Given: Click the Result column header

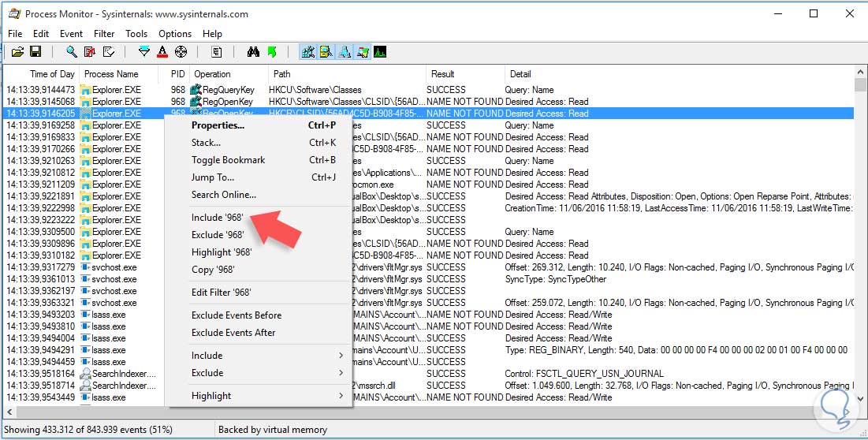Looking at the screenshot, I should 465,74.
